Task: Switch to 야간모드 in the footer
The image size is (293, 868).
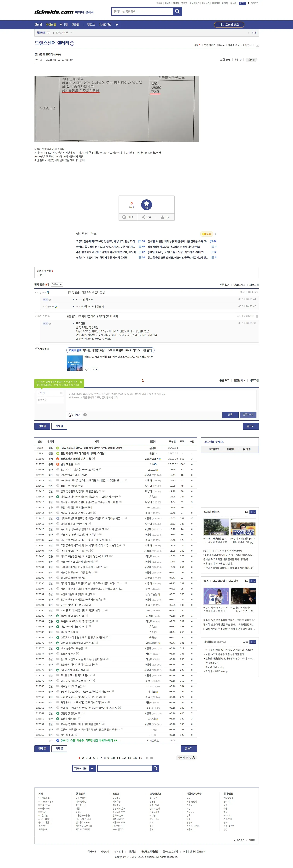Action: coord(239,840)
